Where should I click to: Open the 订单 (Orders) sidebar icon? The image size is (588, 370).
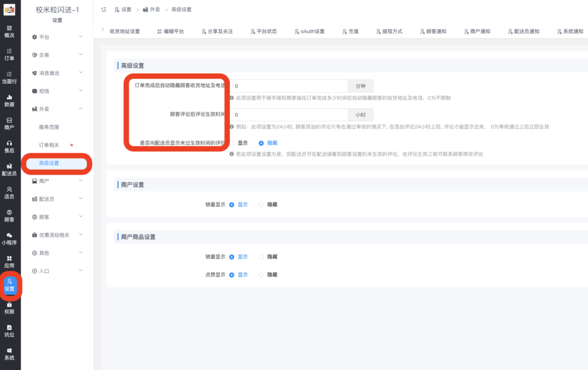click(9, 54)
